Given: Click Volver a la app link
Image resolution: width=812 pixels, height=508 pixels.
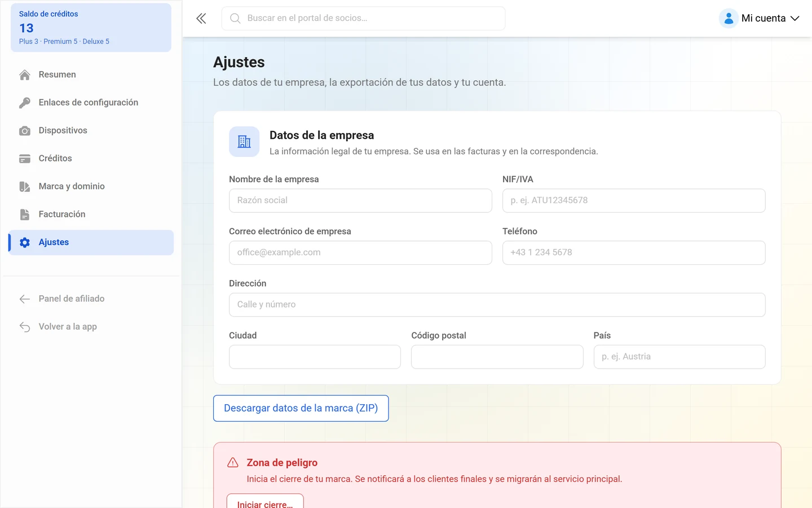Looking at the screenshot, I should 91,327.
